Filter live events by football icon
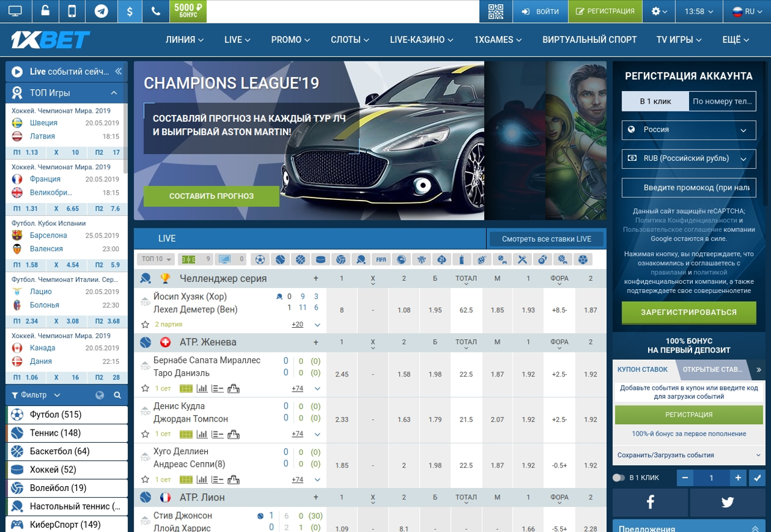 tap(260, 260)
